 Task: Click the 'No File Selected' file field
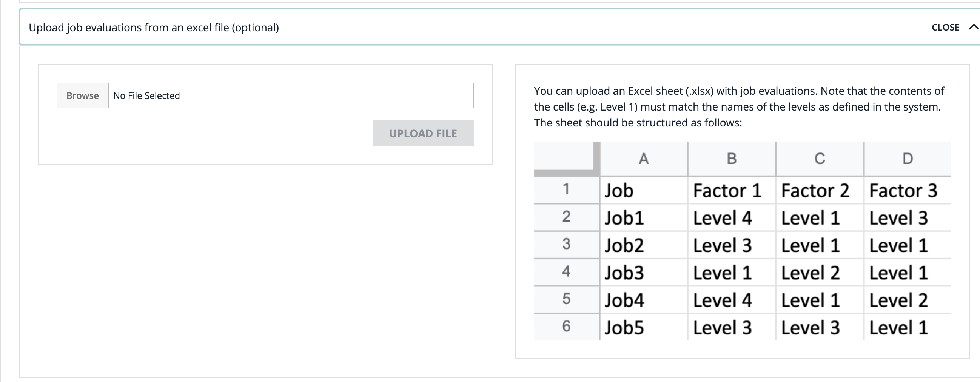click(x=290, y=95)
